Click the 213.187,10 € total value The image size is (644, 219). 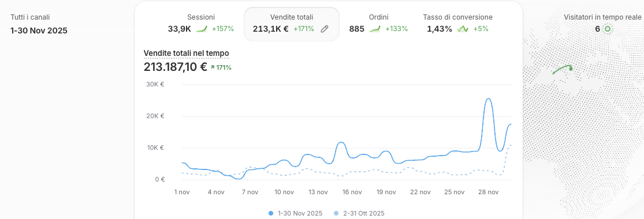click(x=176, y=67)
